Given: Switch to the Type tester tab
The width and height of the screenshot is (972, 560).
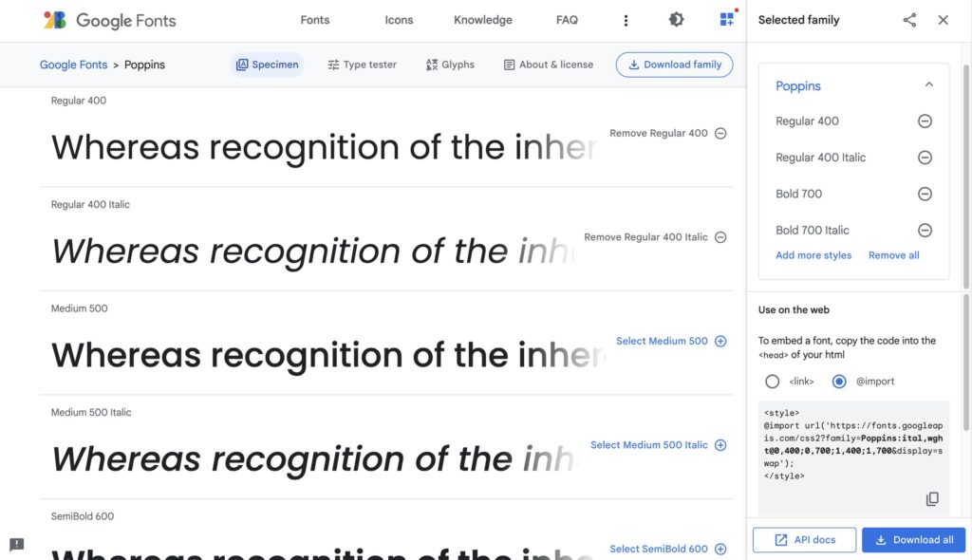Looking at the screenshot, I should pos(362,65).
